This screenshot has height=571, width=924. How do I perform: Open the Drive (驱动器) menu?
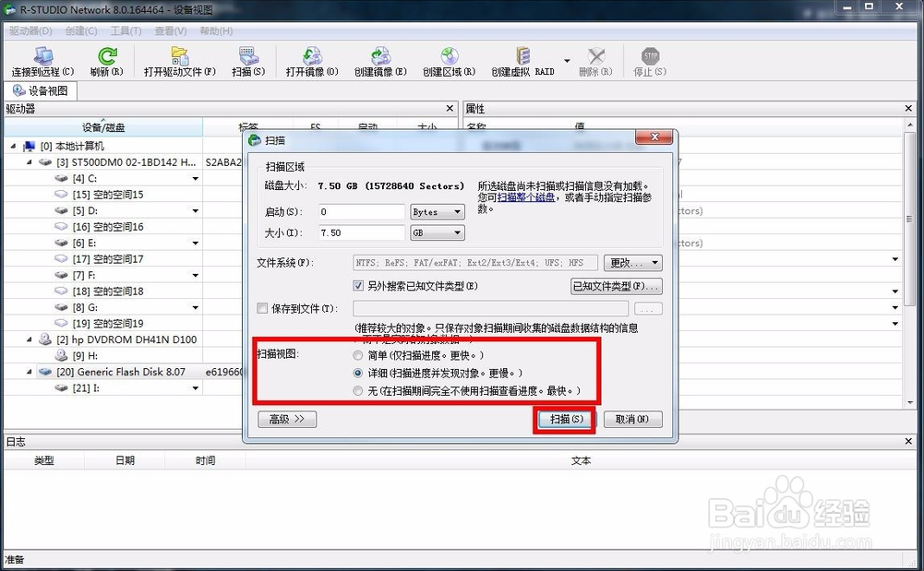pos(30,30)
